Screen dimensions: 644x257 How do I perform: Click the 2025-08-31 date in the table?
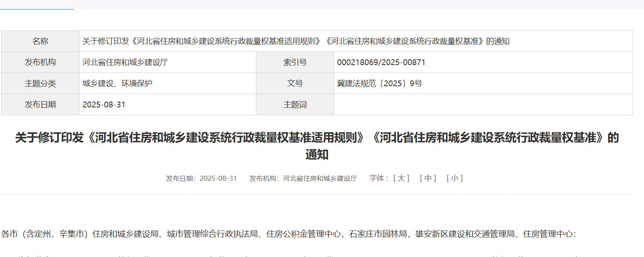pos(104,105)
